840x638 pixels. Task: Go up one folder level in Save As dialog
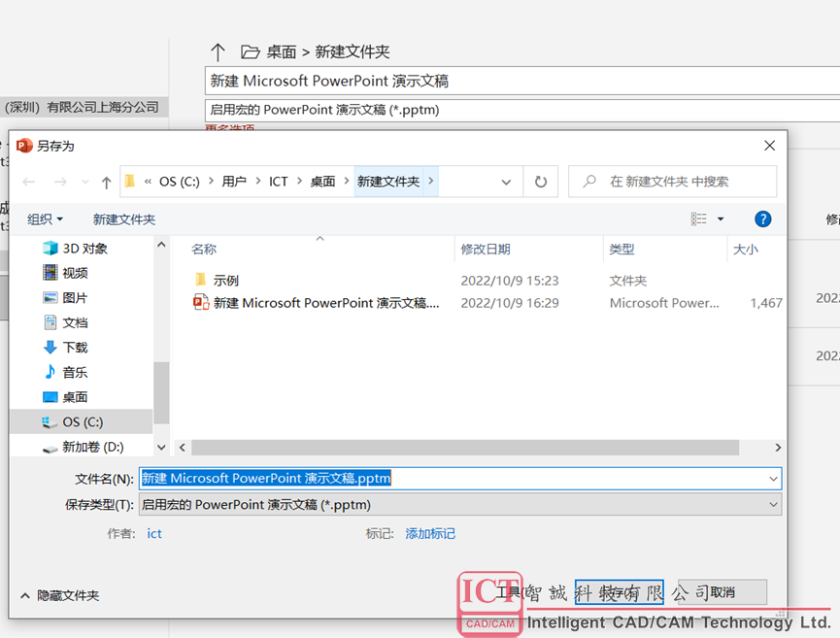click(x=106, y=183)
